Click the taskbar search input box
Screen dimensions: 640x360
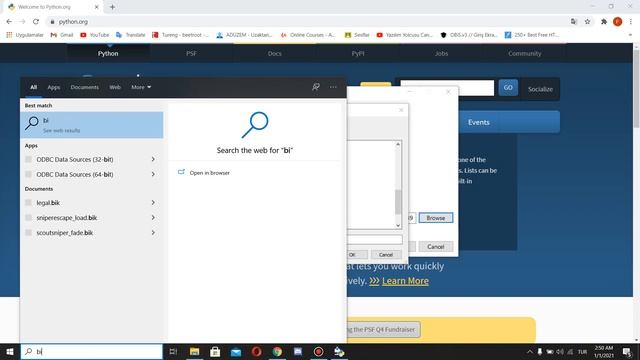[92, 351]
